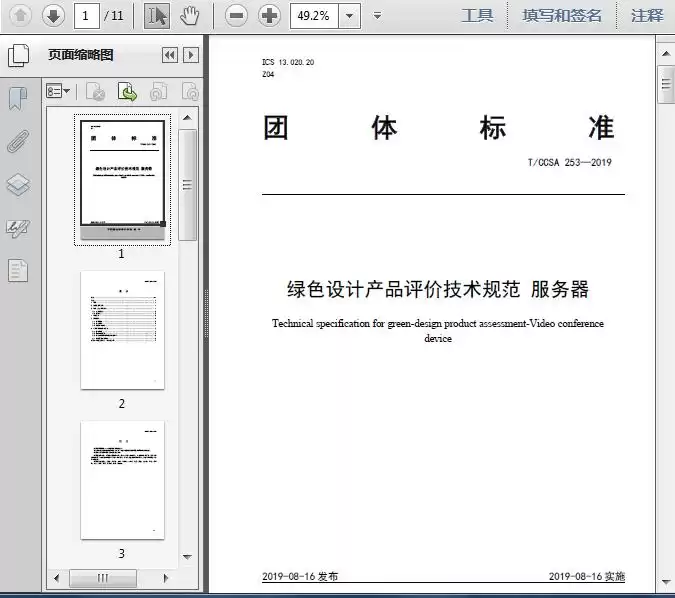Click the 49.2% zoom level field
Screen dimensions: 675x598
[x=314, y=16]
